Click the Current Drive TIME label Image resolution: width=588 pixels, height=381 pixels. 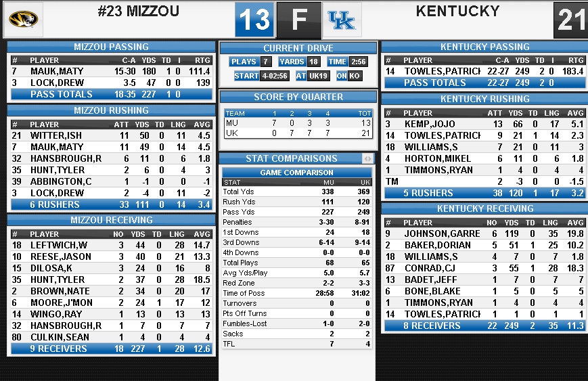click(337, 62)
